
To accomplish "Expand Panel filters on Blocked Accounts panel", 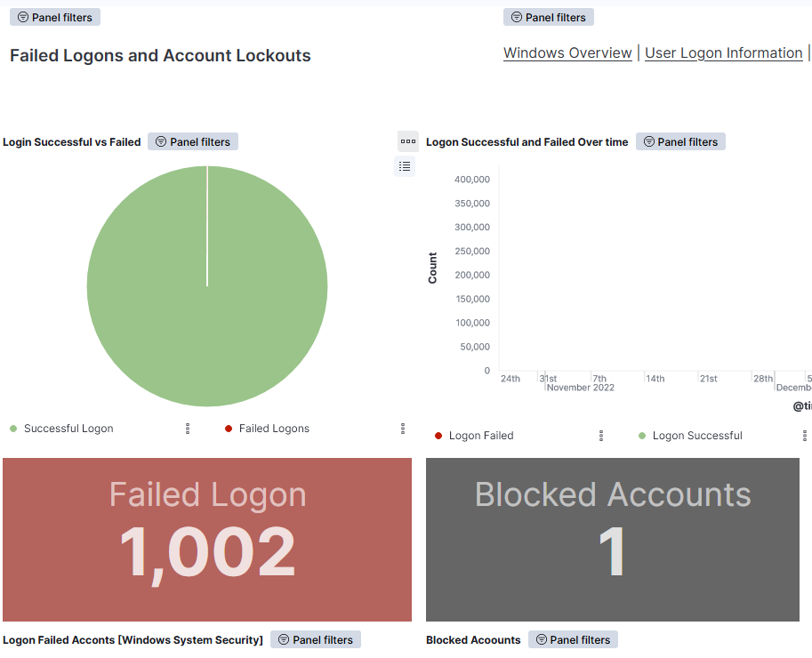I will point(573,639).
